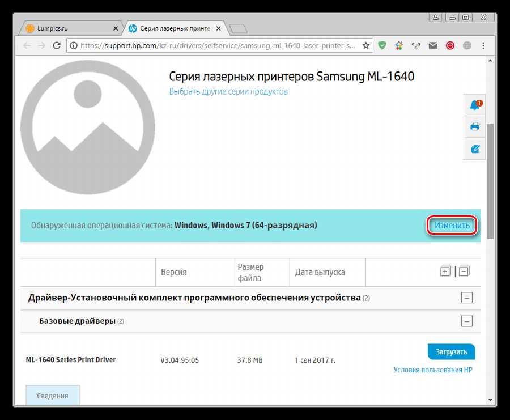
Task: Select the Серия лазерных принтеров tab
Action: [176, 28]
